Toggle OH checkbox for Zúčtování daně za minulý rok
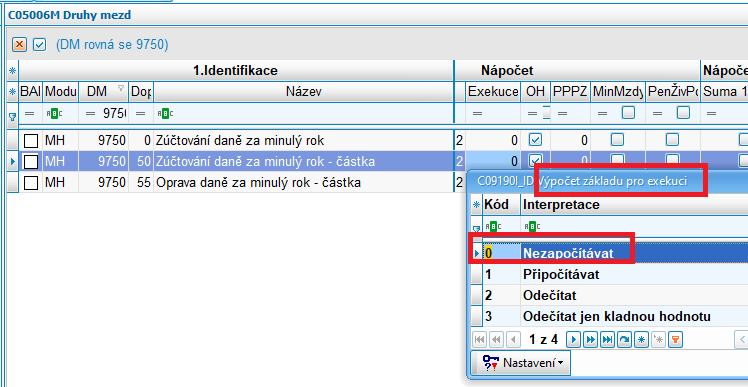748x387 pixels. coord(536,140)
